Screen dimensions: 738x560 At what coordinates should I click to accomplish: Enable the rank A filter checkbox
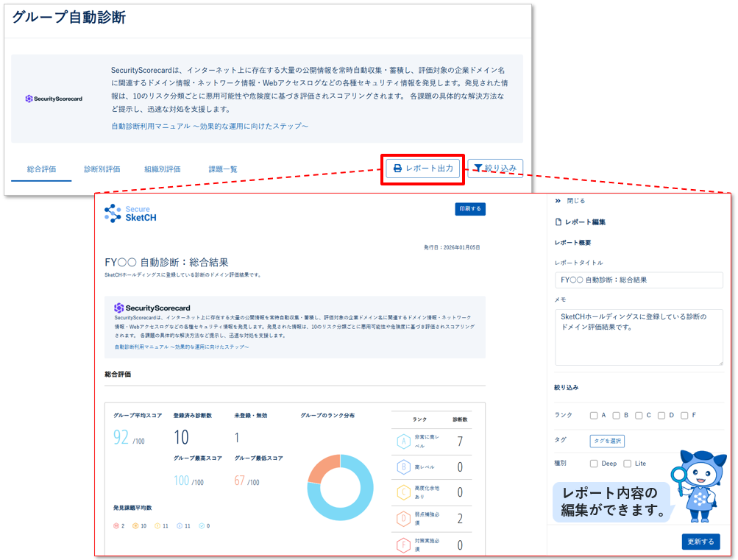click(594, 415)
